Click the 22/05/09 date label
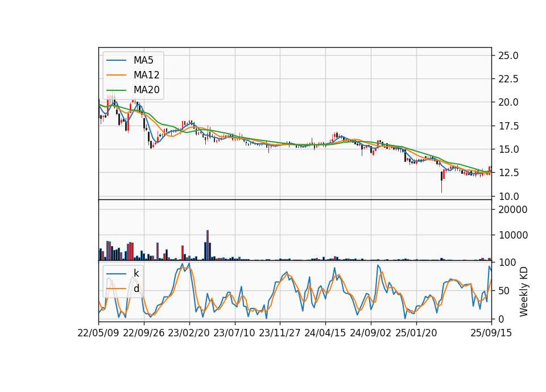This screenshot has height=392, width=546. point(98,333)
